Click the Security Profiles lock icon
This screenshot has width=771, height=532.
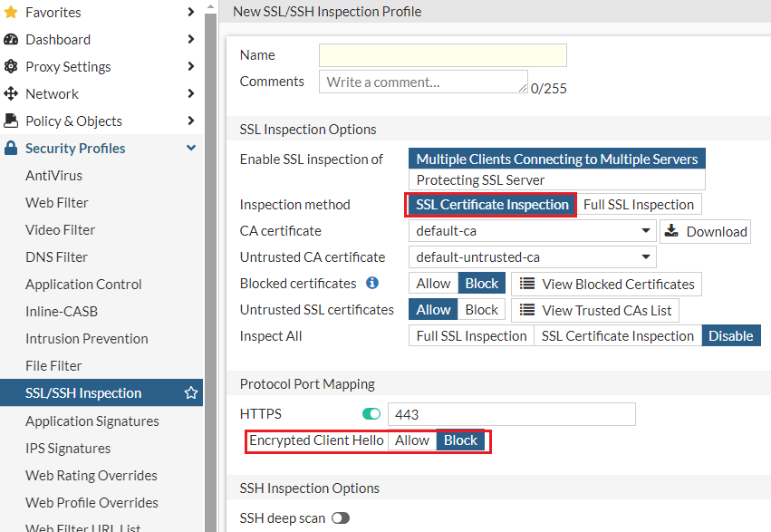pyautogui.click(x=11, y=149)
